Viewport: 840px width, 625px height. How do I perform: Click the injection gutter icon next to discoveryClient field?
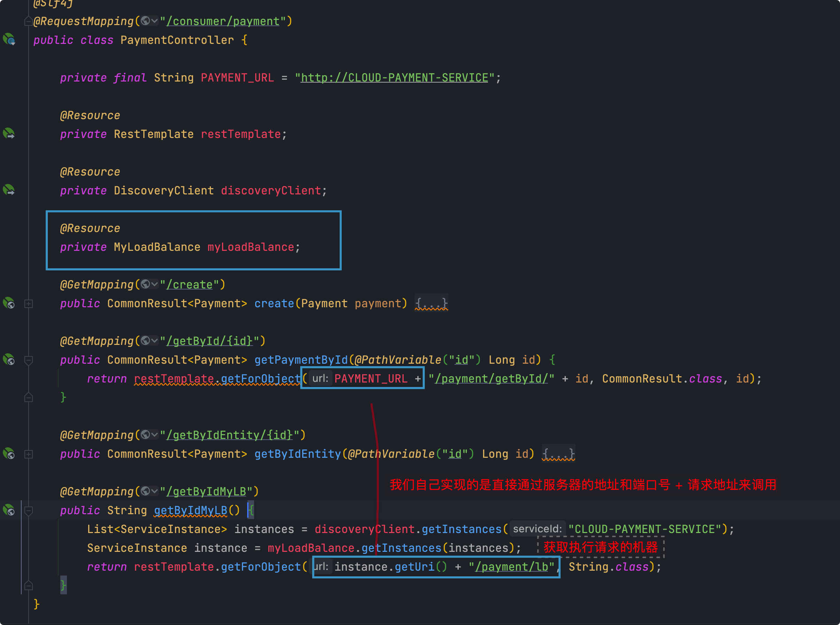tap(9, 190)
